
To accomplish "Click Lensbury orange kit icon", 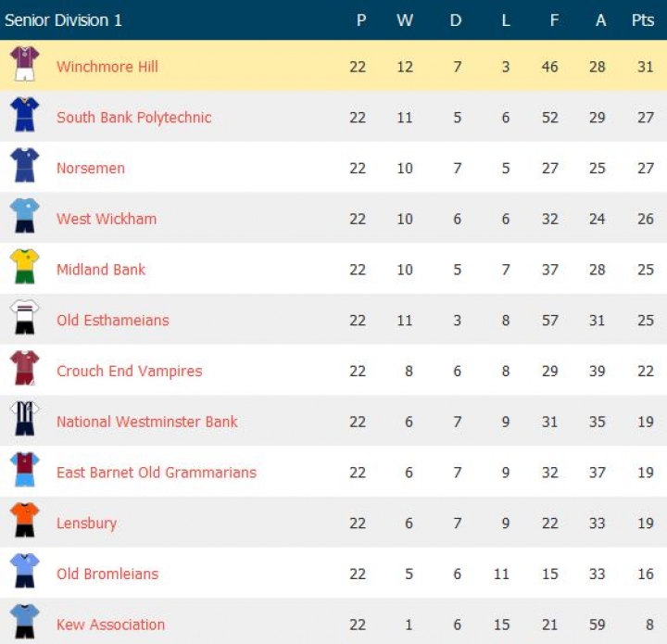I will click(24, 522).
